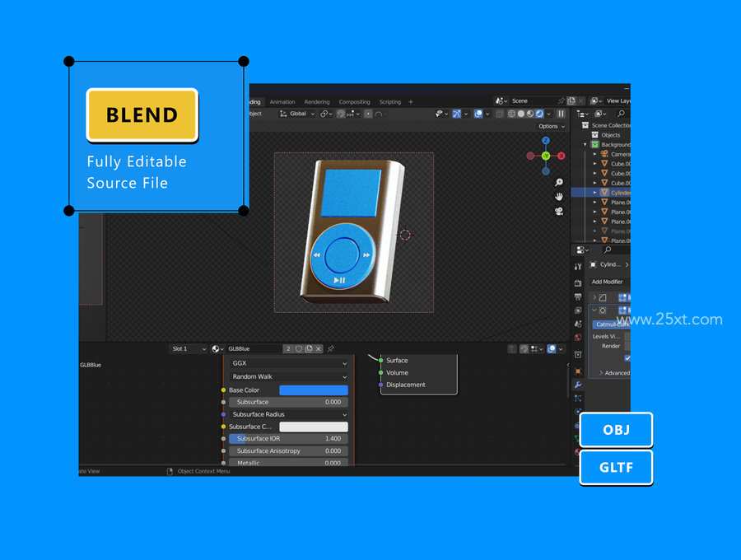Click the blue Z axis on the navigation gizmo
Viewport: 741px width, 560px height.
tap(546, 140)
